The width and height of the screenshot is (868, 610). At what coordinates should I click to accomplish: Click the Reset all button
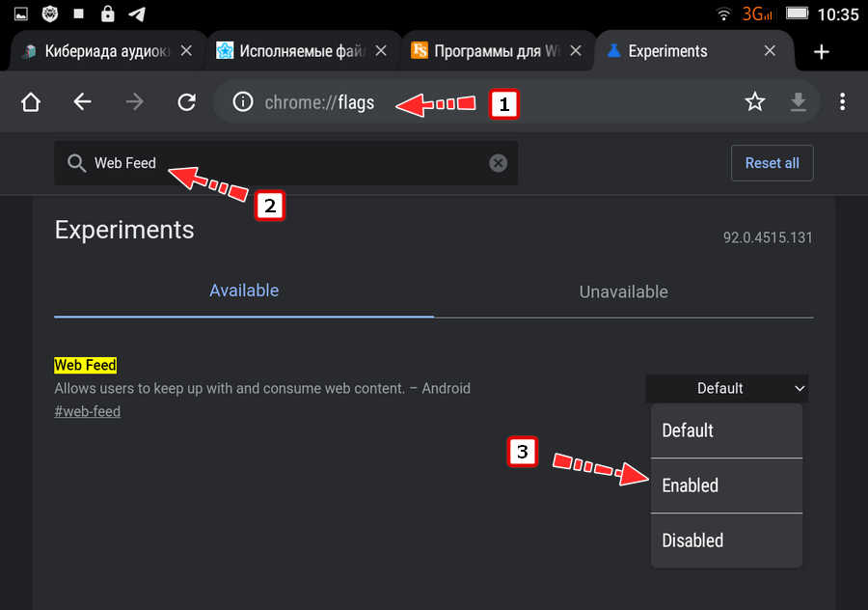point(773,163)
